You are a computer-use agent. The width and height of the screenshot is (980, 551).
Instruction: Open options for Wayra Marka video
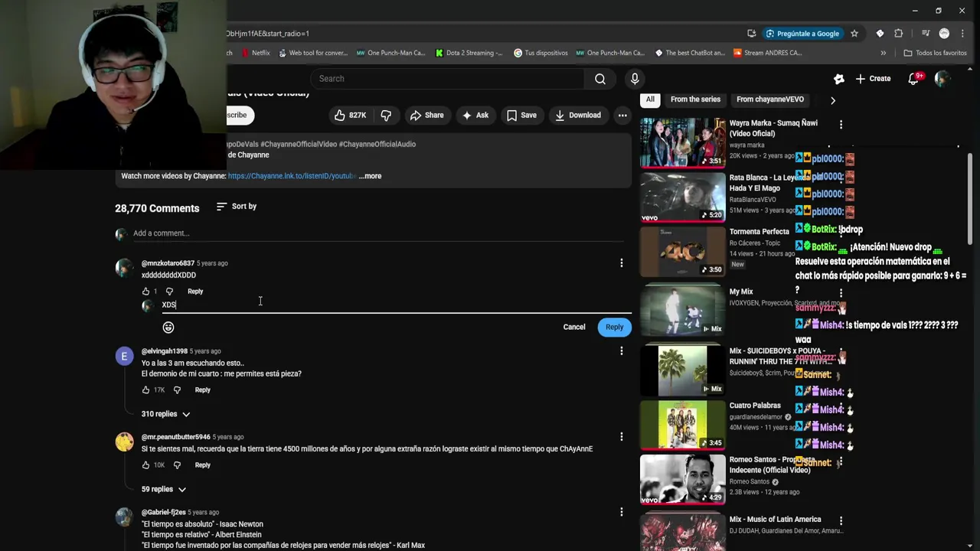(x=841, y=124)
